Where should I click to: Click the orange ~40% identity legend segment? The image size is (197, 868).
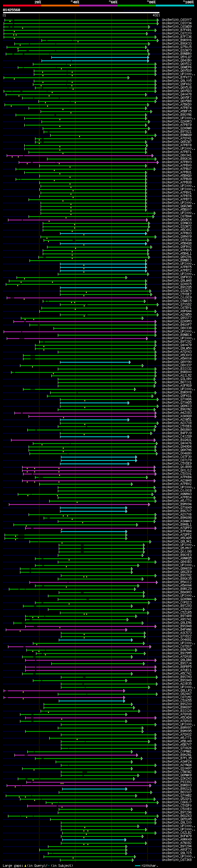pyautogui.click(x=60, y=6)
